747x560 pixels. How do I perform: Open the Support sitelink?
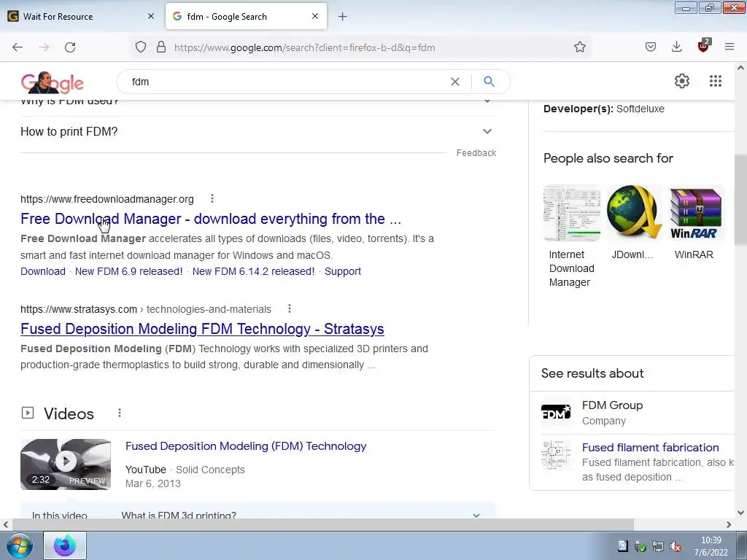click(343, 271)
